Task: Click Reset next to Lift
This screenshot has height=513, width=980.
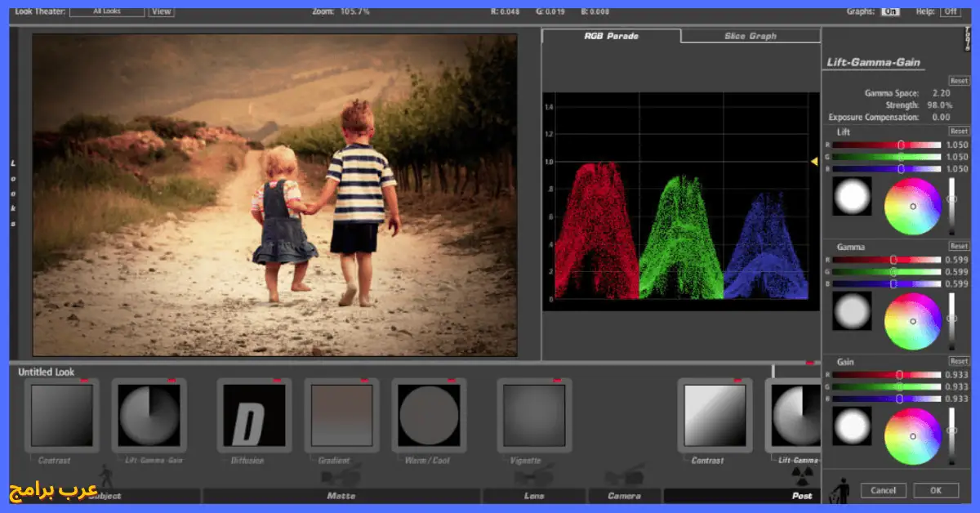Action: (959, 131)
